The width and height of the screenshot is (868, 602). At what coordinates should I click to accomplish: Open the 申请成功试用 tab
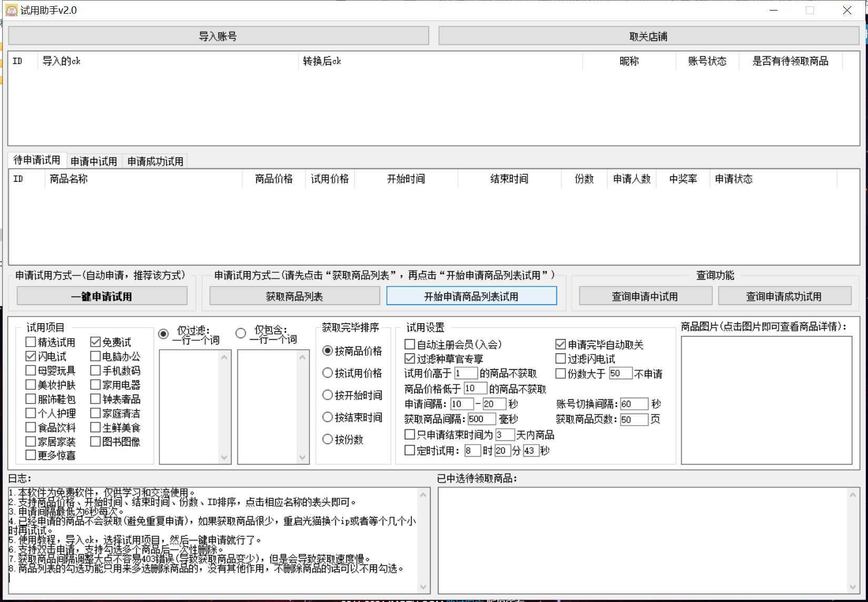154,161
